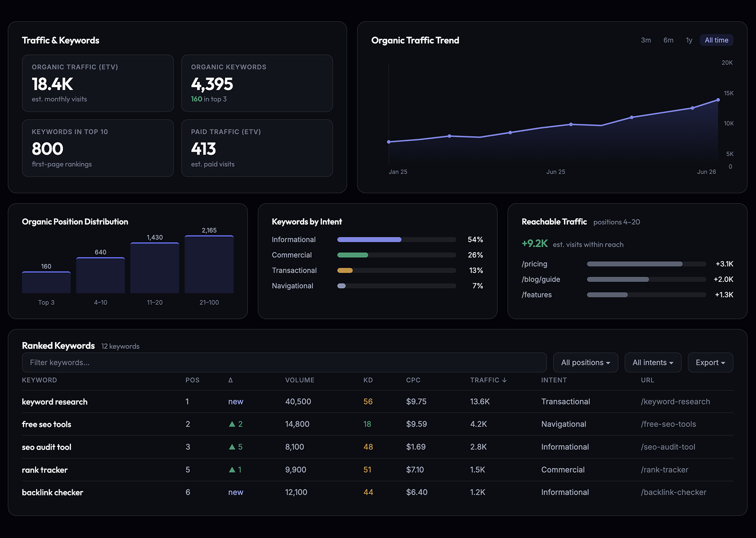The image size is (756, 538).
Task: Open the /backlink-checker URL link
Action: (x=674, y=492)
